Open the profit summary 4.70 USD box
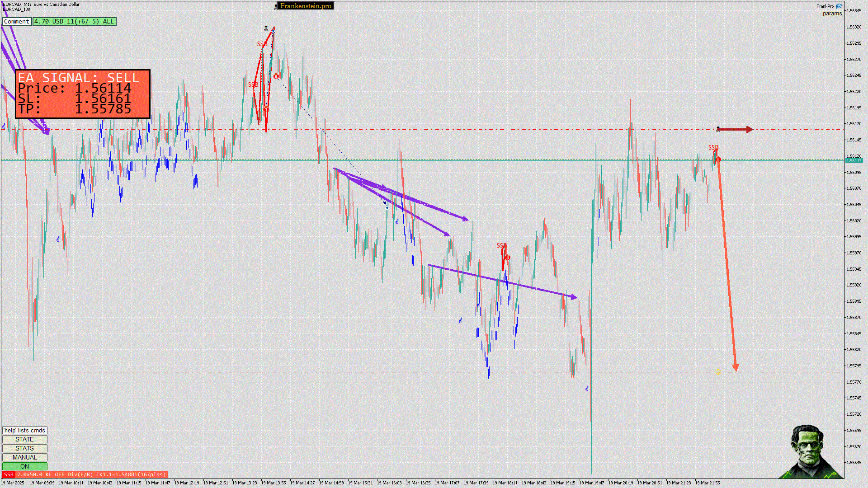The height and width of the screenshot is (488, 868). coord(74,21)
